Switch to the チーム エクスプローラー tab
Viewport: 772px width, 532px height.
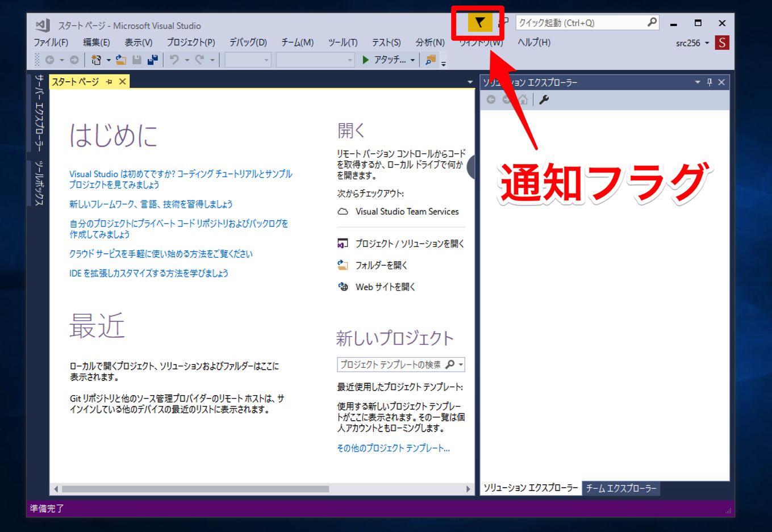coord(621,488)
